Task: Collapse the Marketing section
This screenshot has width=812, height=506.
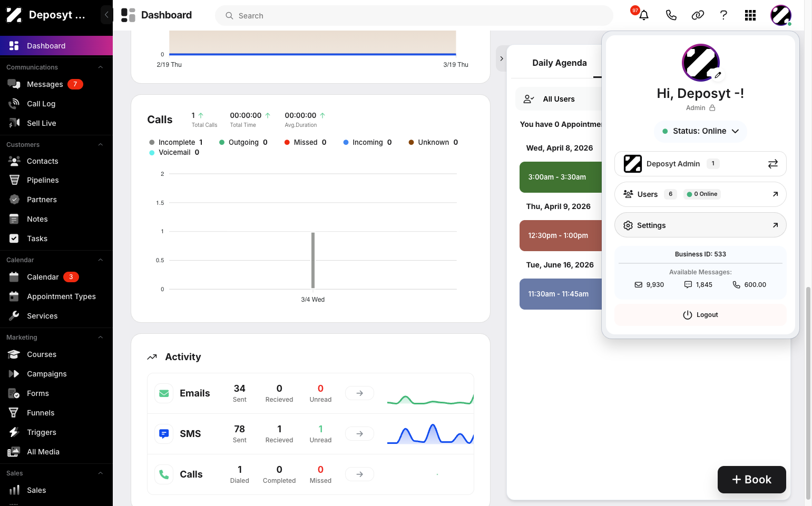Action: click(101, 338)
